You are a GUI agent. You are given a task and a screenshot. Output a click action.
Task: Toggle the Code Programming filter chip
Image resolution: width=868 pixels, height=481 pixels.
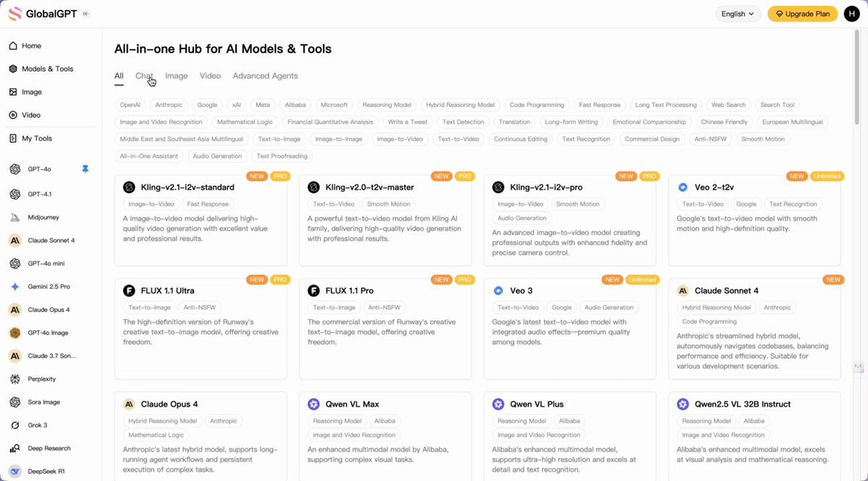click(x=537, y=105)
